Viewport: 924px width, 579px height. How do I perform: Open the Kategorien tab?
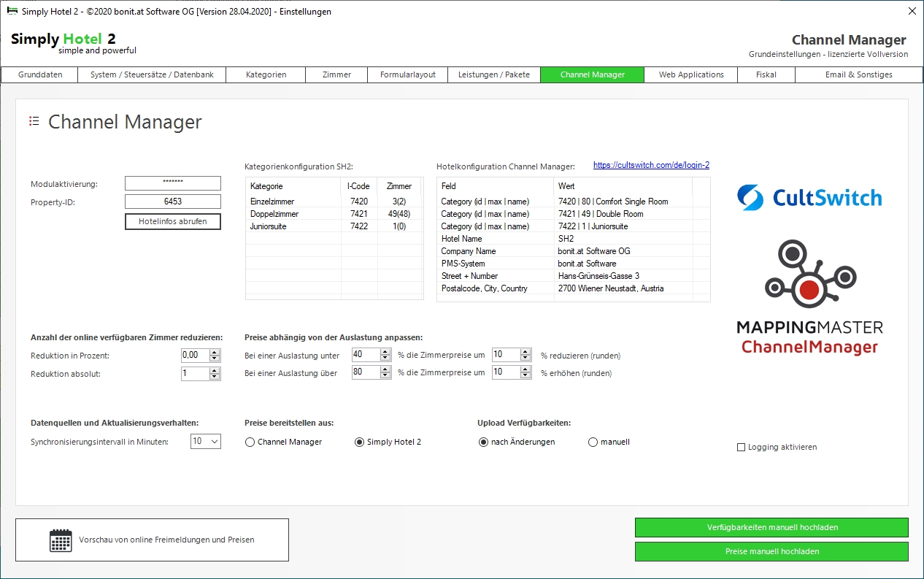click(266, 74)
